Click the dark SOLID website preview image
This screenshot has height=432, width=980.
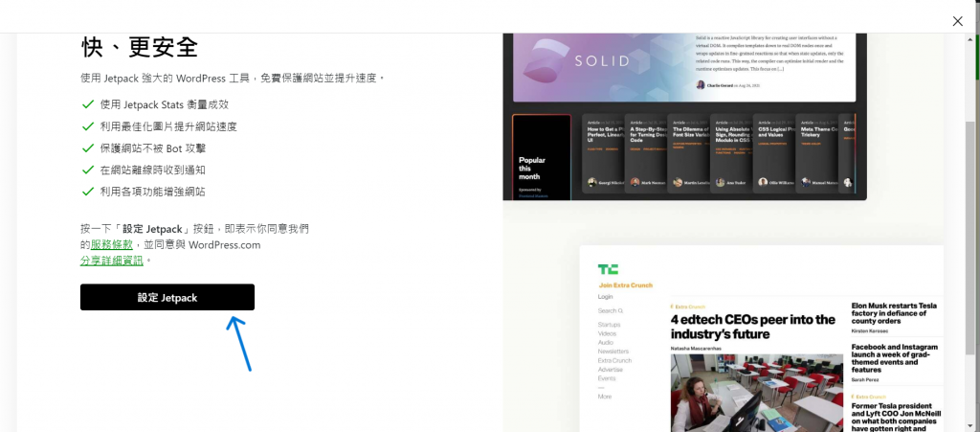pyautogui.click(x=685, y=116)
